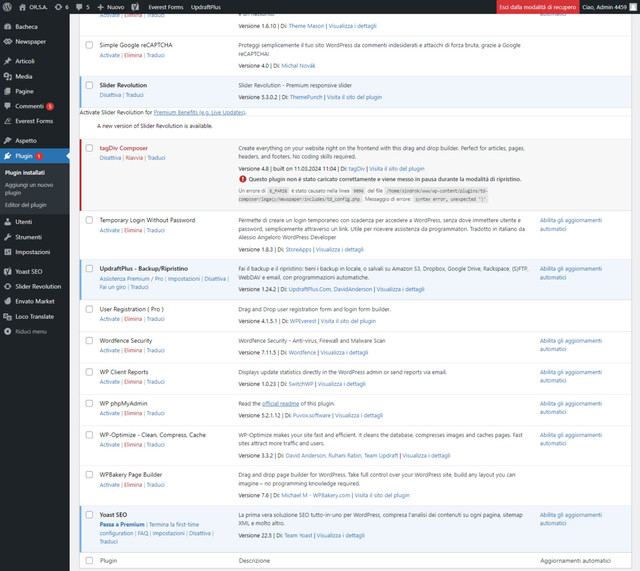640x571 pixels.
Task: Click Aggiornamenti automatici footer column text
Action: coord(576,560)
